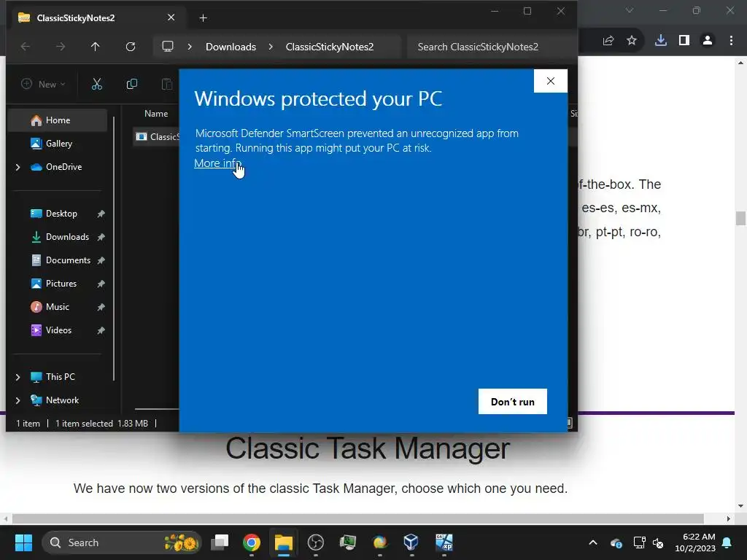
Task: Open the Chrome profile icon
Action: (708, 41)
